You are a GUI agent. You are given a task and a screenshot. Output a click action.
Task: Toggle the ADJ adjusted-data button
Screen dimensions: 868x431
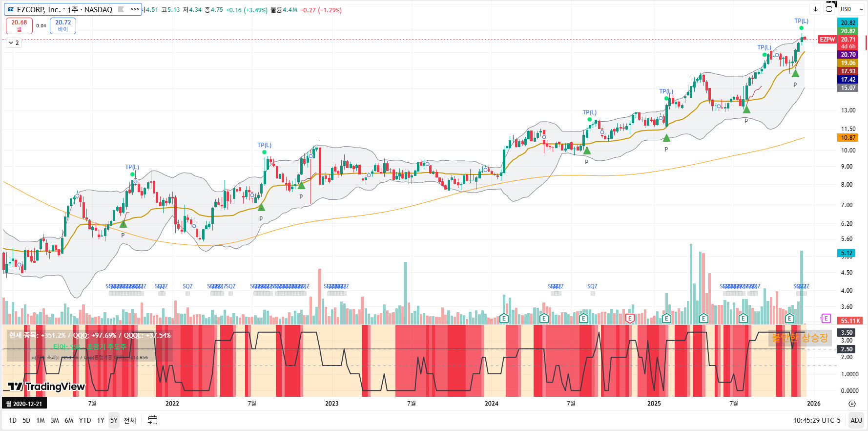pos(856,420)
